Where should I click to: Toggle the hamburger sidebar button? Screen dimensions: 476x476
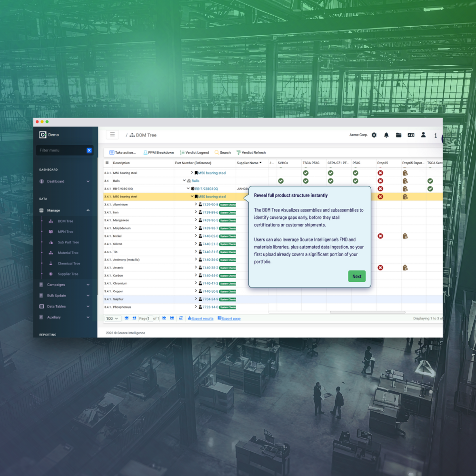[112, 135]
